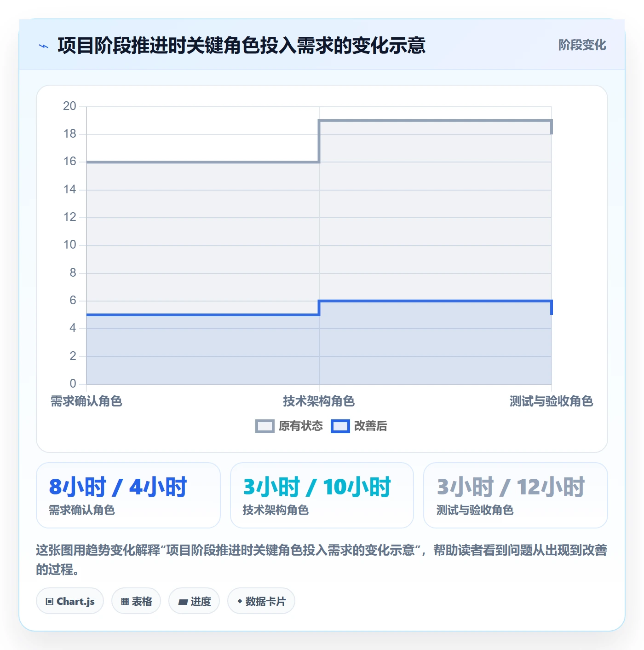
Task: Click the card title 项目阶段推进时关键角色投入需求的变化示意
Action: pyautogui.click(x=241, y=46)
